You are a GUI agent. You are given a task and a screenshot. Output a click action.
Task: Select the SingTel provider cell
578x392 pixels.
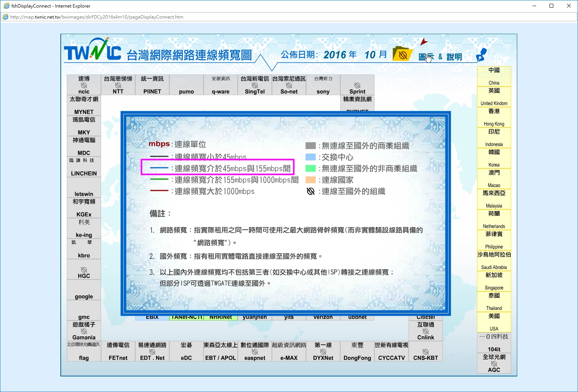(x=255, y=85)
